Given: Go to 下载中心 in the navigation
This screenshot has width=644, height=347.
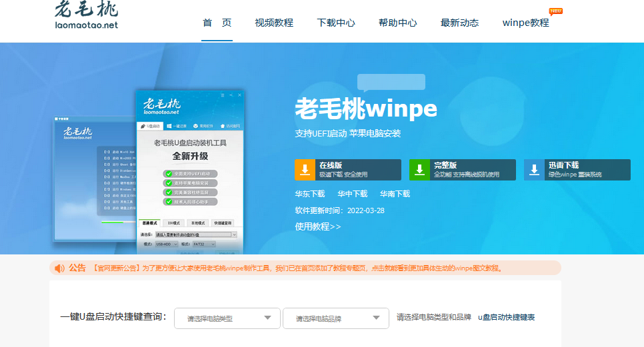Looking at the screenshot, I should tap(336, 23).
